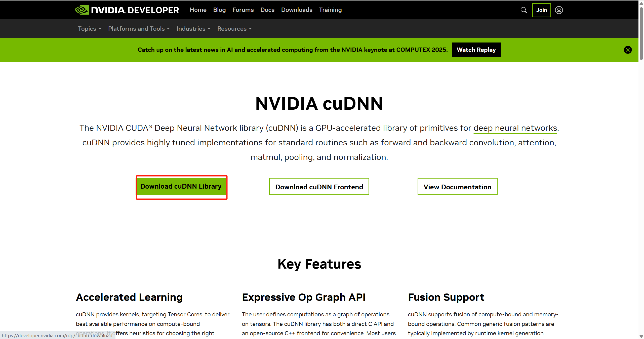
Task: Expand Platforms and Tools dropdown
Action: coord(139,29)
